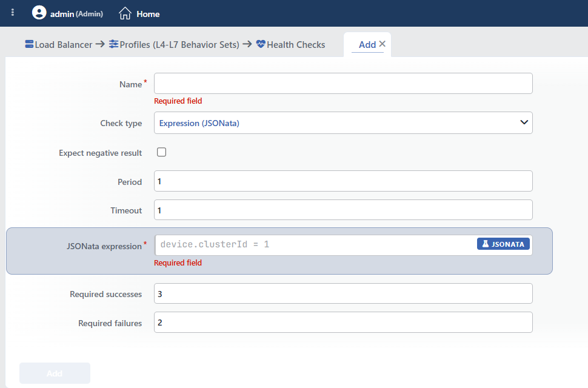Click the JSONATA test button
The height and width of the screenshot is (388, 588).
tap(503, 244)
